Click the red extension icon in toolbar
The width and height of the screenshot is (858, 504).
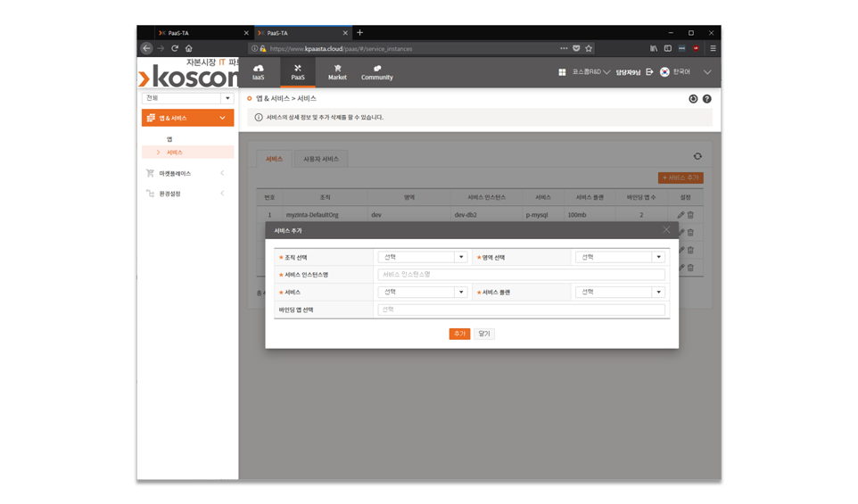coord(696,48)
